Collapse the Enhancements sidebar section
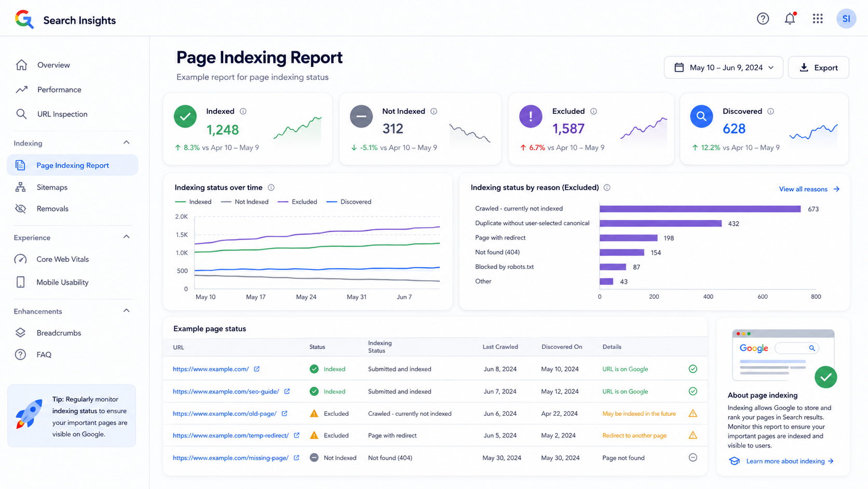Image resolution: width=868 pixels, height=489 pixels. (x=126, y=311)
